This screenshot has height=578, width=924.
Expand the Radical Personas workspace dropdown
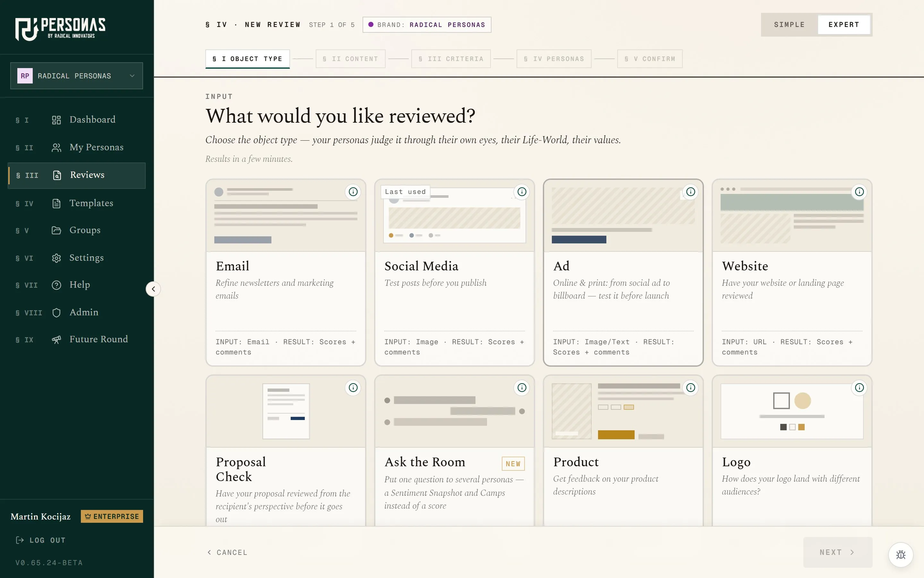click(77, 76)
